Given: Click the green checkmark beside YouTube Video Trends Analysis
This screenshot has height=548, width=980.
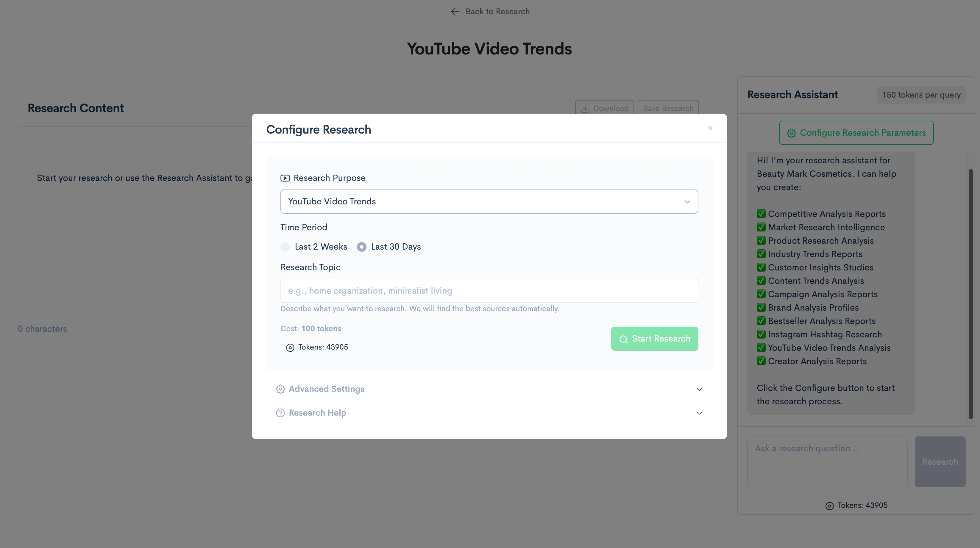Looking at the screenshot, I should point(761,347).
